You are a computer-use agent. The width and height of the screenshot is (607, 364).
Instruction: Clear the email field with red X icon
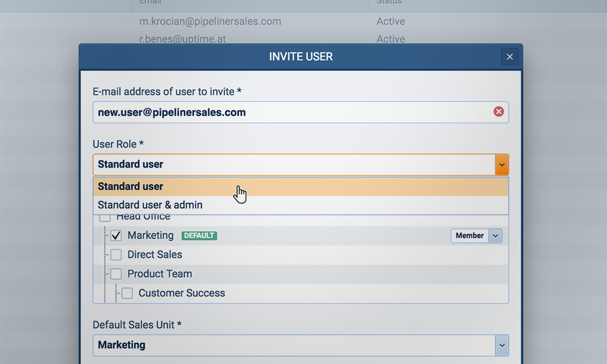[x=498, y=112]
